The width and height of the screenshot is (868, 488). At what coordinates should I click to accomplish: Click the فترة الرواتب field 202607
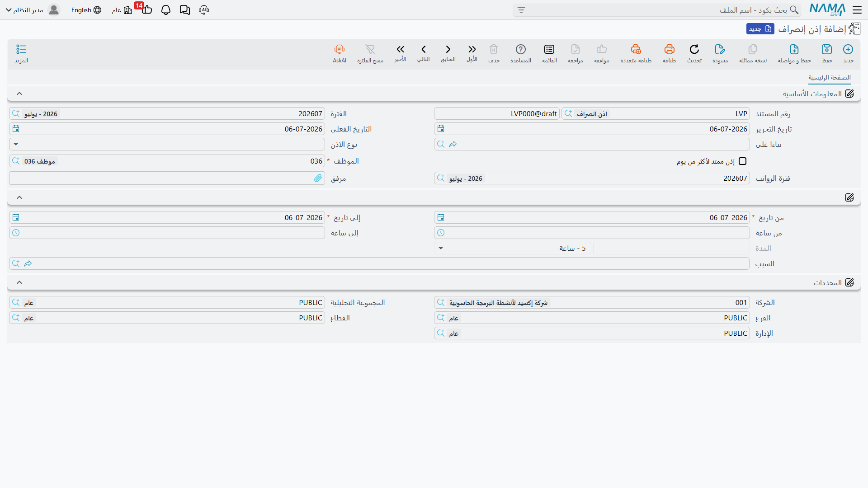click(x=592, y=178)
